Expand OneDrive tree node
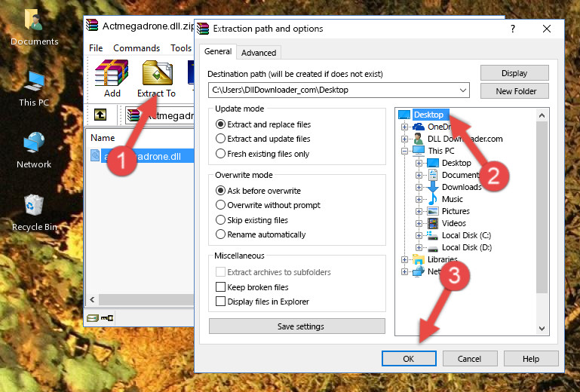This screenshot has width=580, height=392. coord(404,127)
